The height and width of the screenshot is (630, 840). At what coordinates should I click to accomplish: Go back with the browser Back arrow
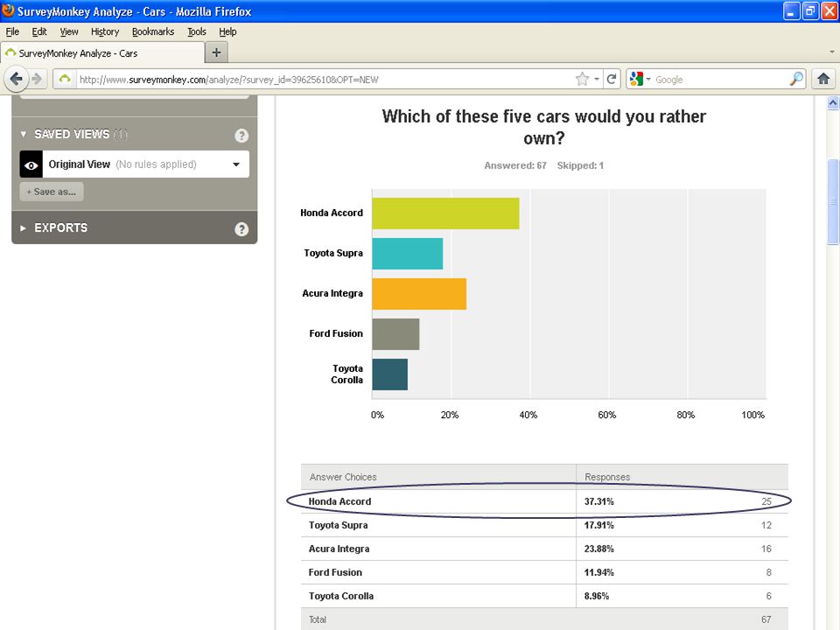click(16, 80)
